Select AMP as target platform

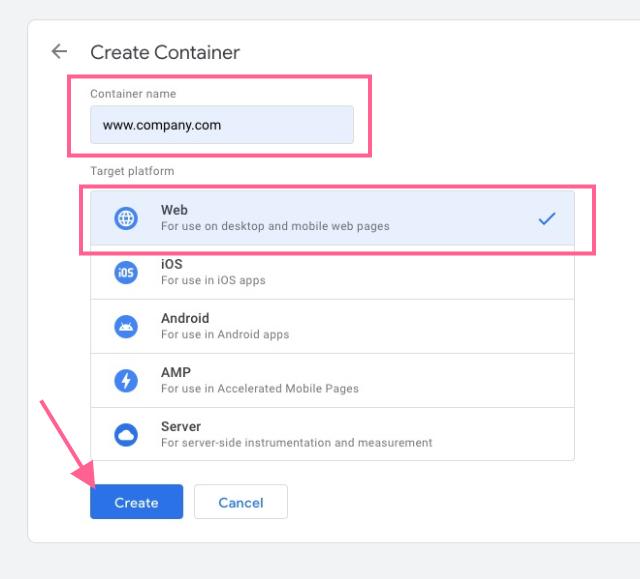pyautogui.click(x=332, y=381)
